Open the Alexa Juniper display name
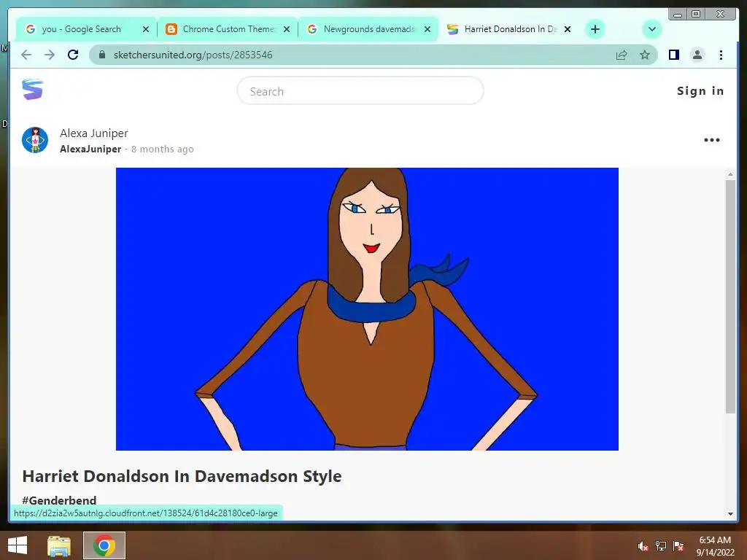This screenshot has height=560, width=747. coord(94,133)
